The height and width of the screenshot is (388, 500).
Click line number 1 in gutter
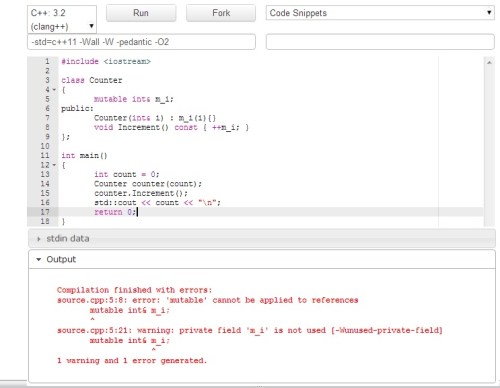[47, 62]
